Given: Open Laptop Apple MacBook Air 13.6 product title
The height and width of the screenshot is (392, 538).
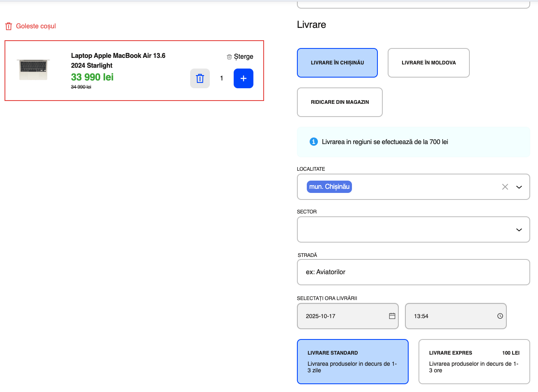Looking at the screenshot, I should (118, 60).
